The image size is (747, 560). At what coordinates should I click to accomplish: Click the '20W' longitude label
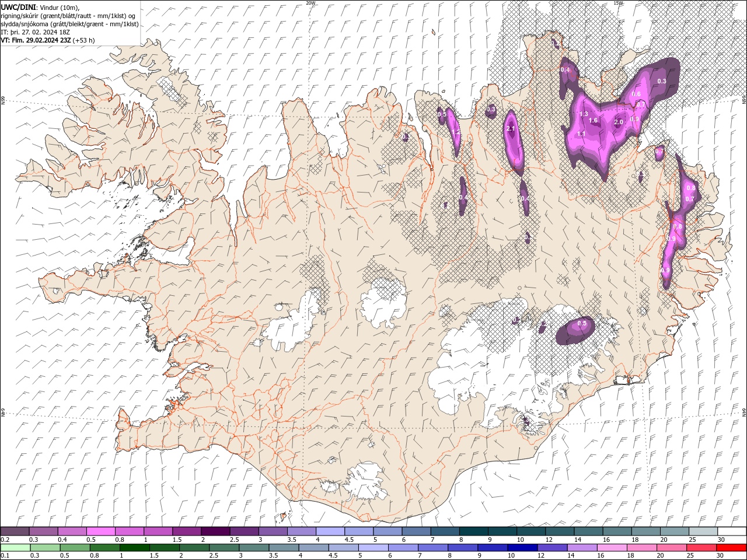coord(311,3)
